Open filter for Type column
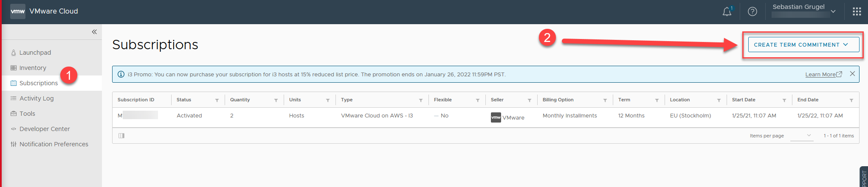 pyautogui.click(x=421, y=100)
